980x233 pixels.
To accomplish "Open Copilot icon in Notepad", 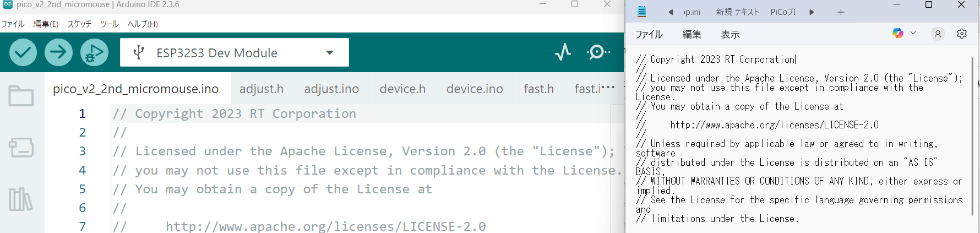I will (898, 33).
